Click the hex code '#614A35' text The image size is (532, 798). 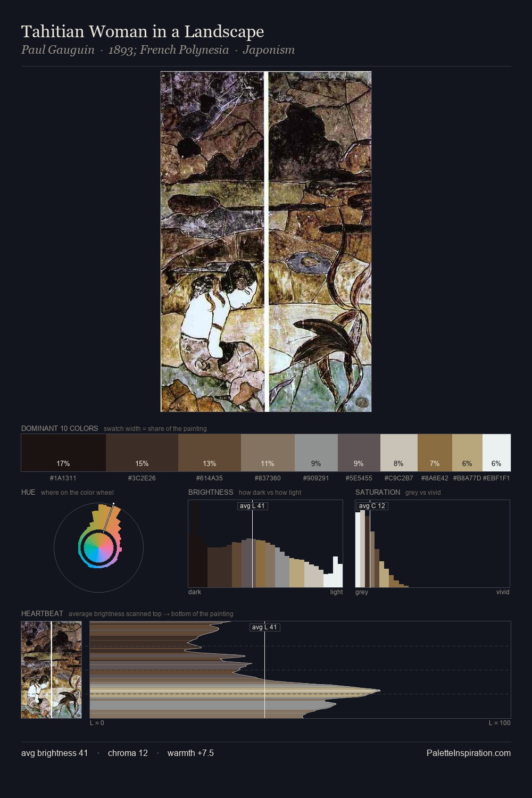tap(210, 478)
